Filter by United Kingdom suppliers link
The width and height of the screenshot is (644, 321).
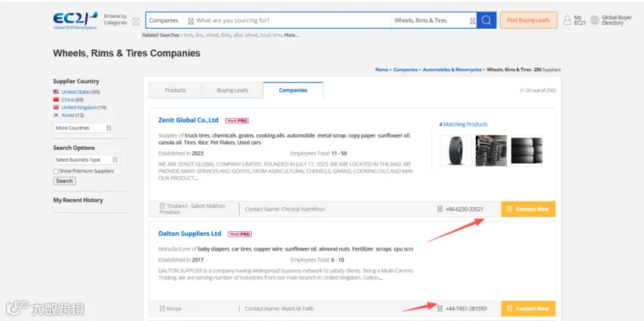tap(79, 107)
